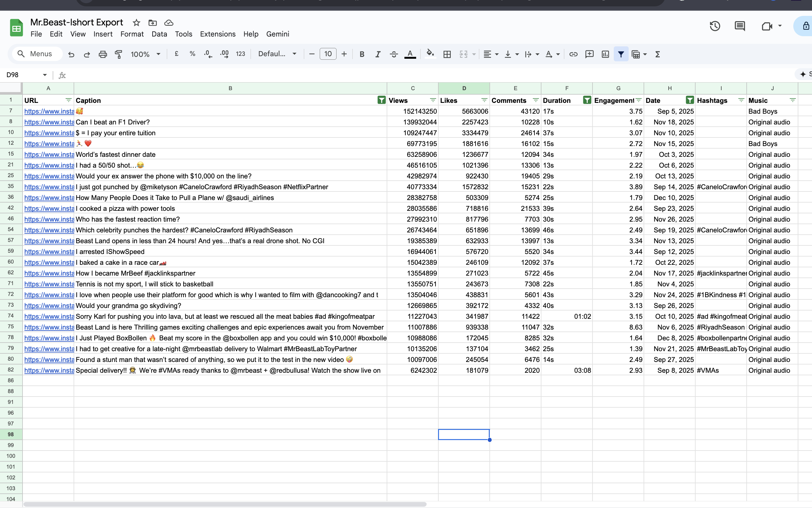Viewport: 812px width, 508px height.
Task: Toggle italic formatting
Action: click(378, 54)
